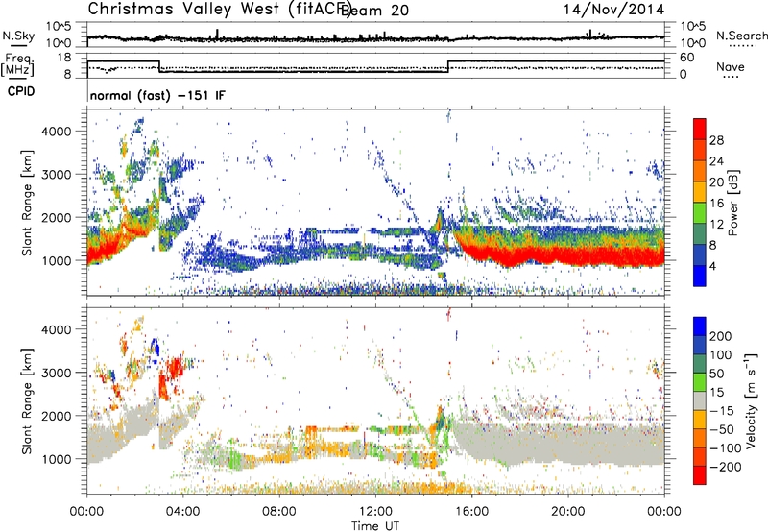Click the '08:00' time axis tick
Image resolution: width=768 pixels, height=532 pixels.
[279, 512]
